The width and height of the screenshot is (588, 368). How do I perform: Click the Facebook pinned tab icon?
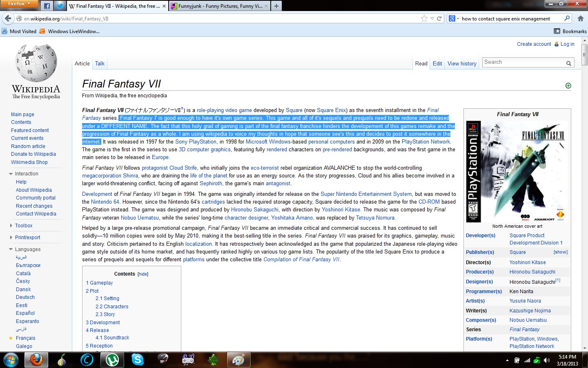pyautogui.click(x=47, y=6)
